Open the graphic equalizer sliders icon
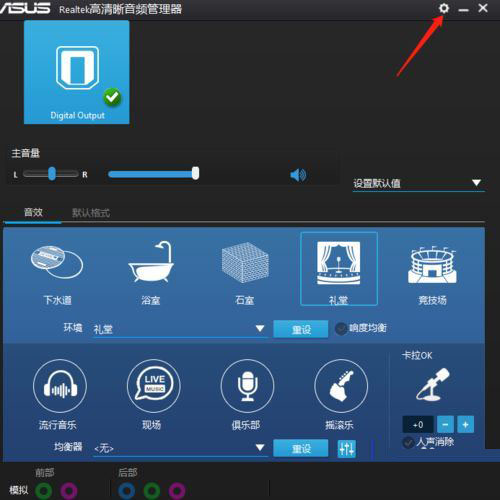 [x=347, y=449]
